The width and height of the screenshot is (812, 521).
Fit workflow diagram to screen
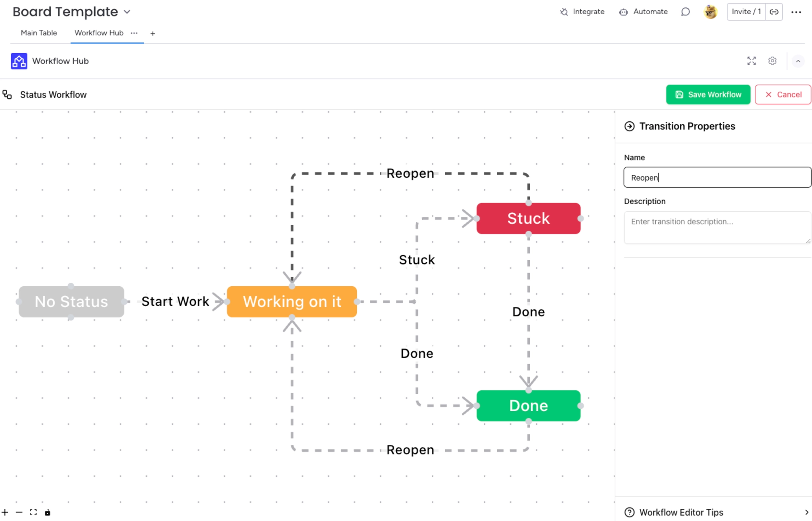[34, 512]
